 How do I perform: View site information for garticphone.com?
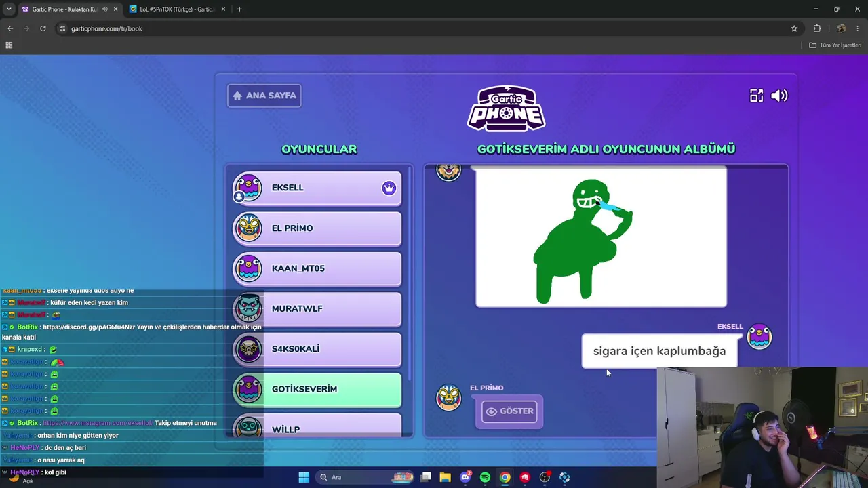coord(62,28)
